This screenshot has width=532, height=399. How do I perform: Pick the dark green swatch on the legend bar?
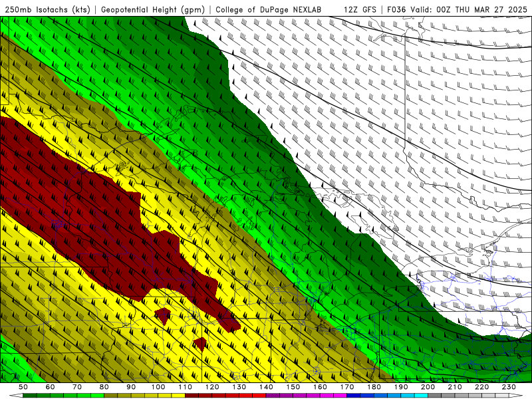[x=30, y=396]
